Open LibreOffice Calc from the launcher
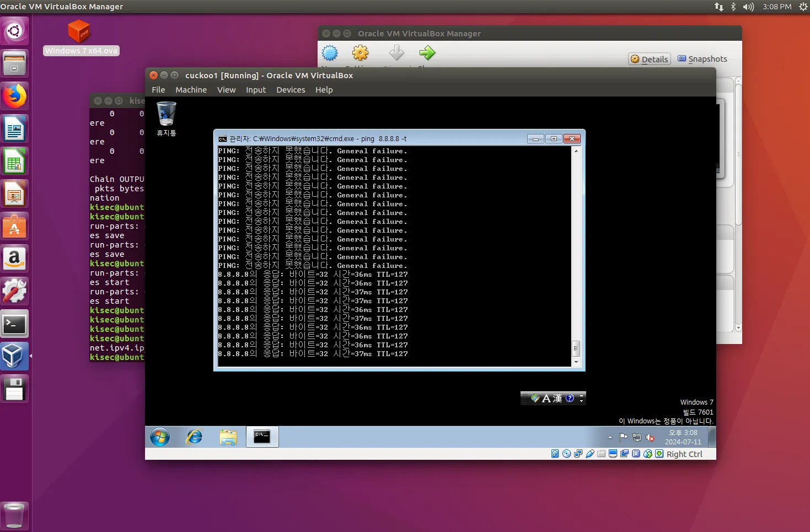 click(x=14, y=162)
